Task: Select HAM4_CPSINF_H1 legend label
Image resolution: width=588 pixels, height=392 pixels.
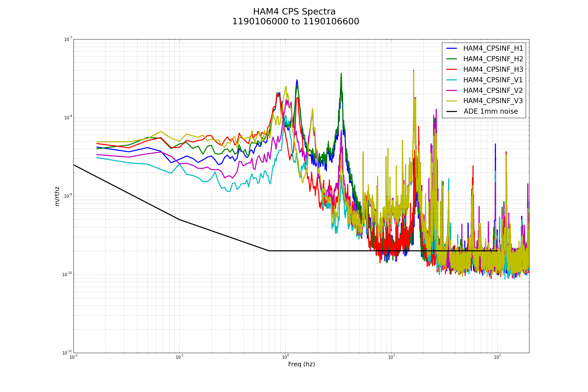Action: (493, 49)
